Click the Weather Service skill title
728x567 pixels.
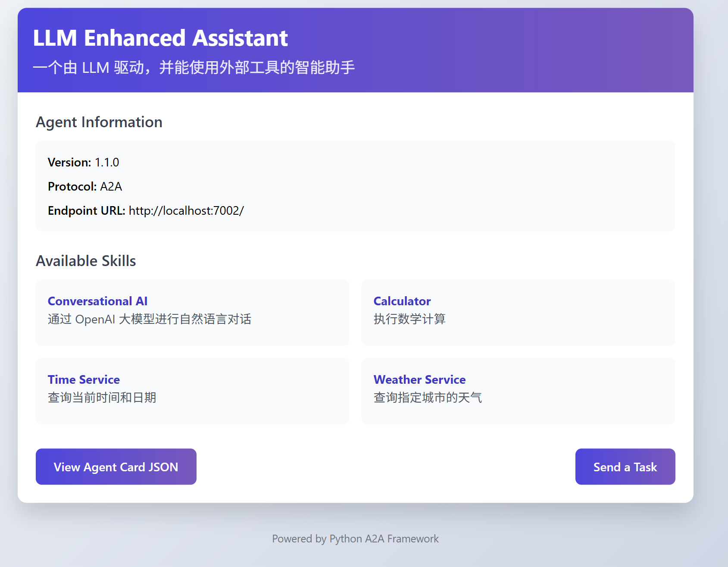point(419,379)
